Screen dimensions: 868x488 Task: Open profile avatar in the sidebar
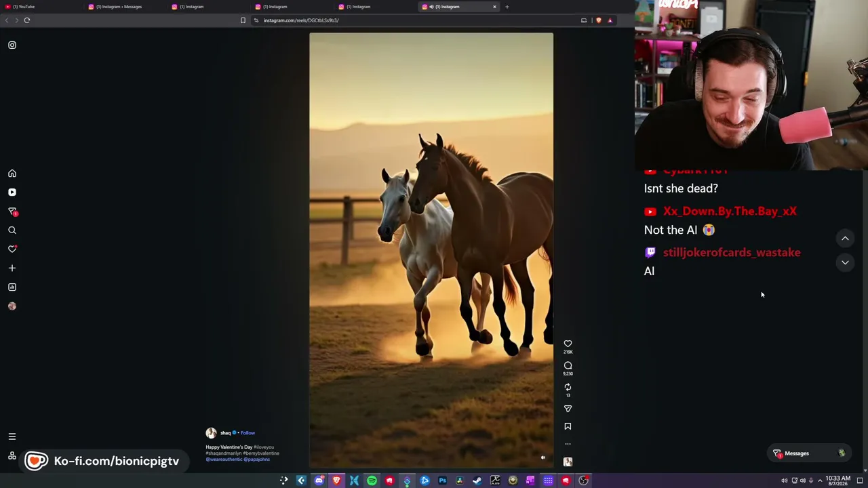pos(12,306)
